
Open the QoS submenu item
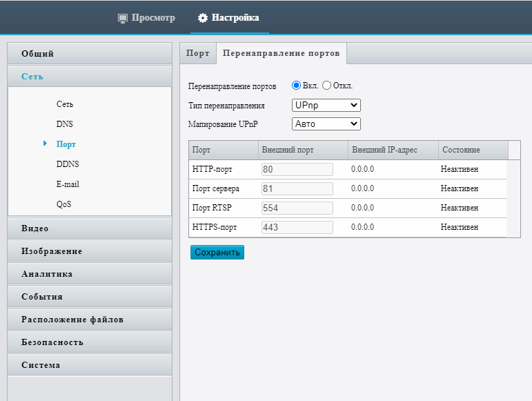click(x=63, y=204)
